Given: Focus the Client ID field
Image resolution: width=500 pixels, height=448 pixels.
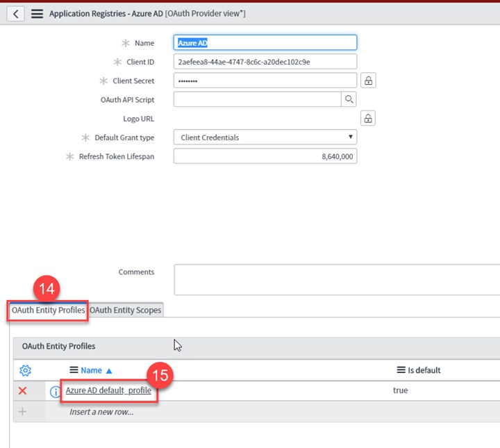Looking at the screenshot, I should [x=265, y=62].
